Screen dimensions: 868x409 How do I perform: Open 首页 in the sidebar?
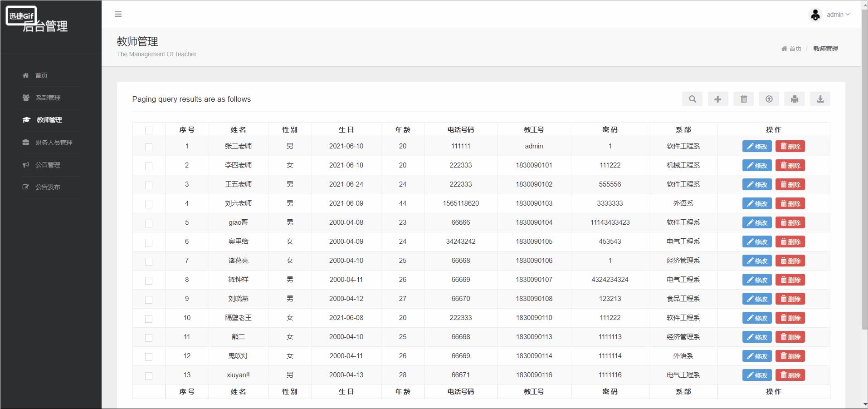coord(41,75)
